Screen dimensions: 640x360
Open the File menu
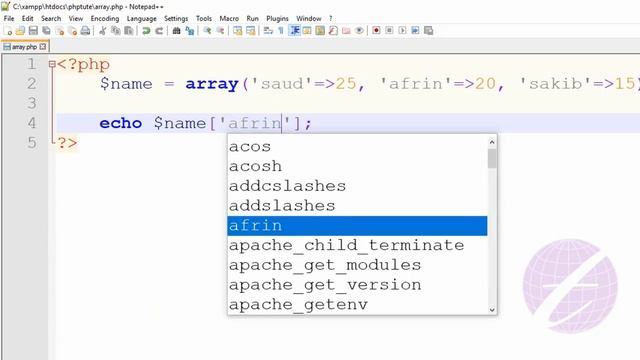click(x=9, y=18)
